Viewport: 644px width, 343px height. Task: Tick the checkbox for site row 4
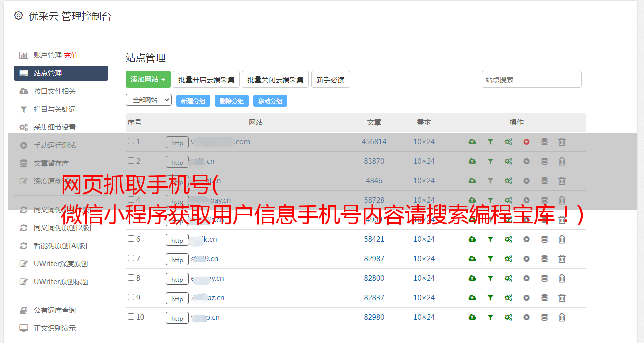point(131,200)
